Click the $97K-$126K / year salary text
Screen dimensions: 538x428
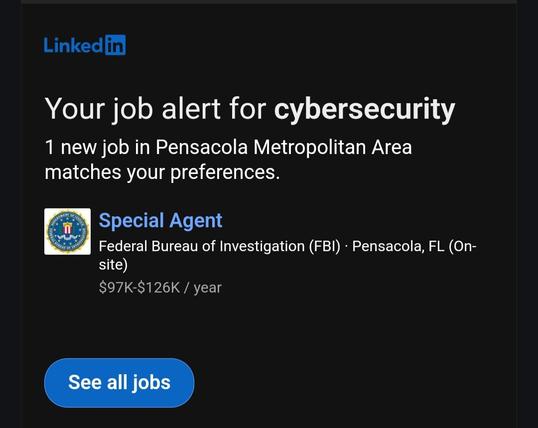point(160,288)
